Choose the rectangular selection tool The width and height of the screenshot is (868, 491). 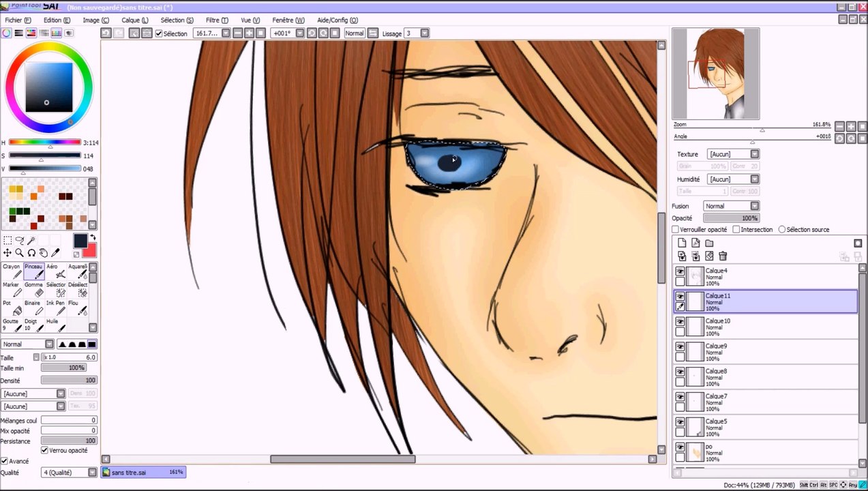(8, 240)
